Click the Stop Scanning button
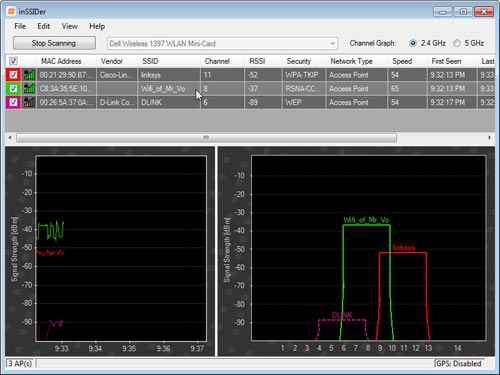 (x=54, y=43)
